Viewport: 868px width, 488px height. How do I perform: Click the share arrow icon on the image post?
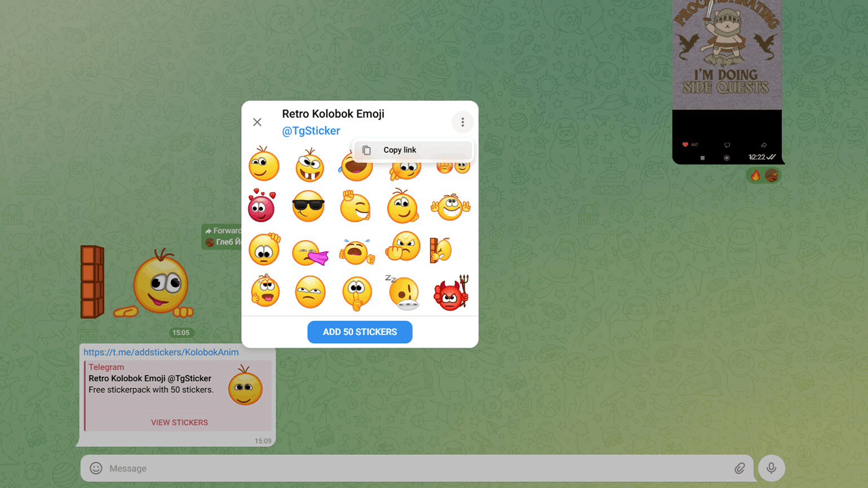(764, 145)
